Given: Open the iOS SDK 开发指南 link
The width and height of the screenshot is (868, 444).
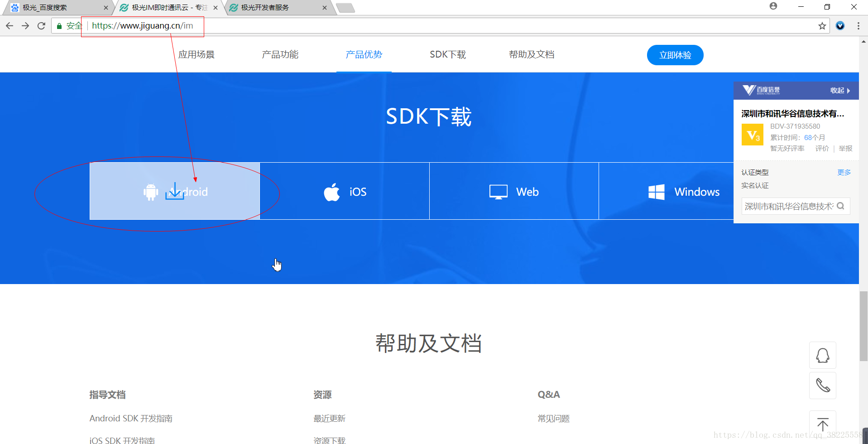Looking at the screenshot, I should (x=122, y=440).
